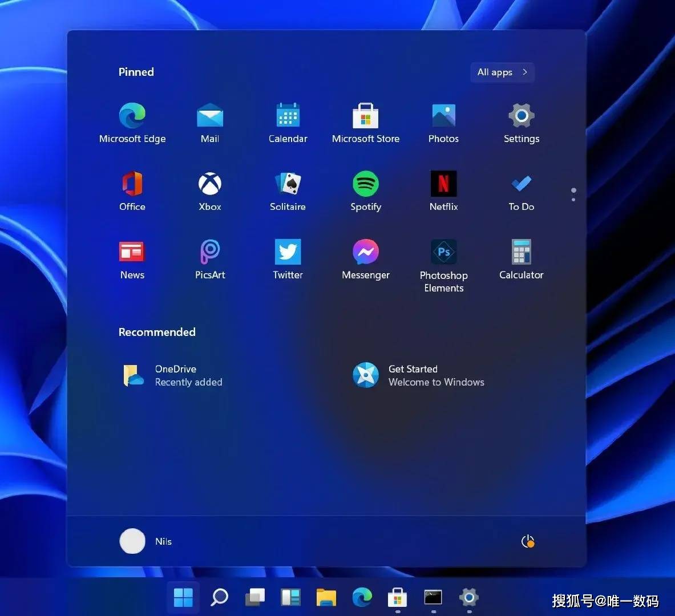
Task: Click the Search icon in the taskbar
Action: click(x=219, y=597)
